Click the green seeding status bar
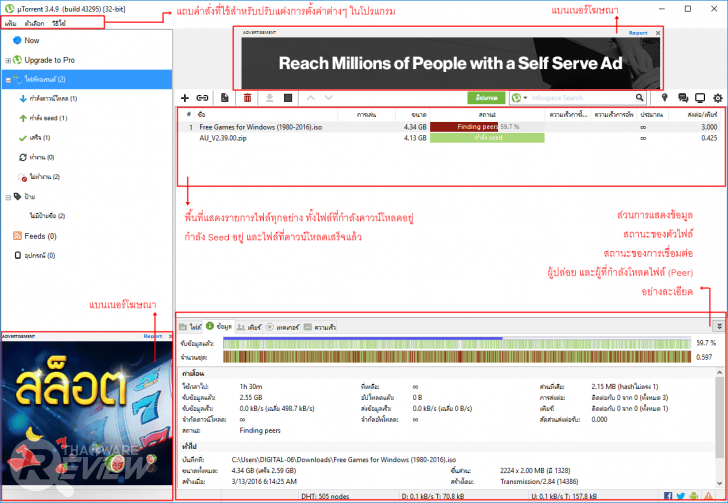 tap(487, 138)
